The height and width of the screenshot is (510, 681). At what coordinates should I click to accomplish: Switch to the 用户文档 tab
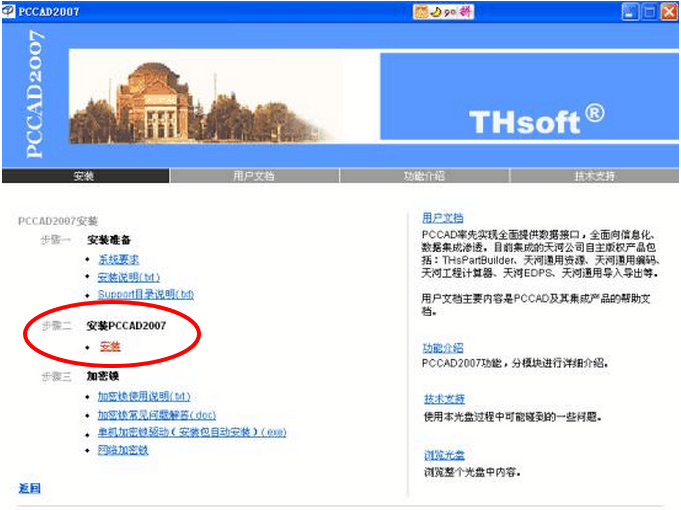(254, 176)
